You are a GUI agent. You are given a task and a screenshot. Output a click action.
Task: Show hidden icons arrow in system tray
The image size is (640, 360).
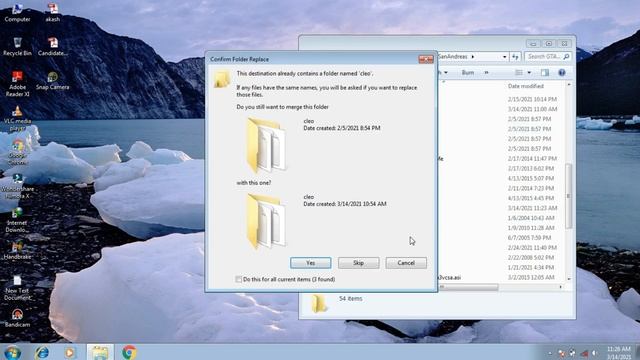(550, 353)
